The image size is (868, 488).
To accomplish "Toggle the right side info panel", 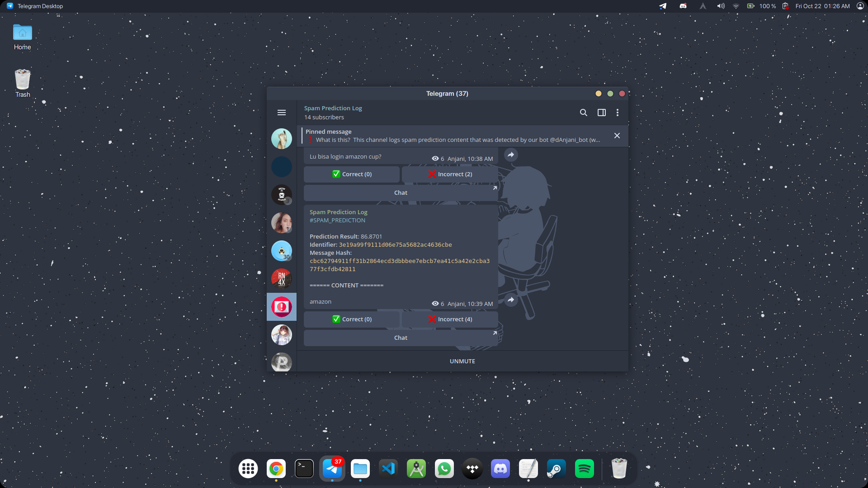I will click(601, 113).
